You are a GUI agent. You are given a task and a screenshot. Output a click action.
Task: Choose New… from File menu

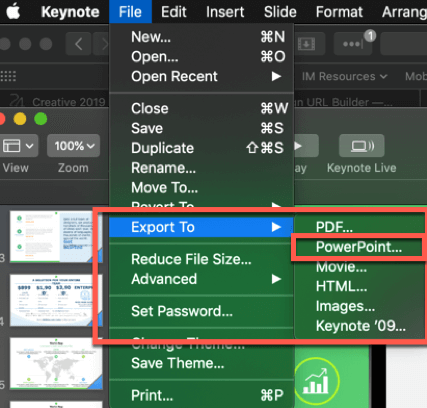[x=201, y=37]
